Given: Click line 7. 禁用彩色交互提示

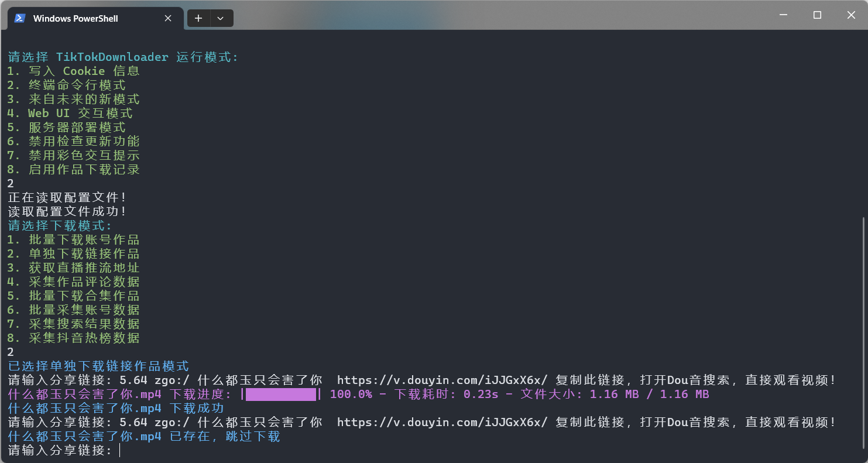Looking at the screenshot, I should pyautogui.click(x=74, y=155).
